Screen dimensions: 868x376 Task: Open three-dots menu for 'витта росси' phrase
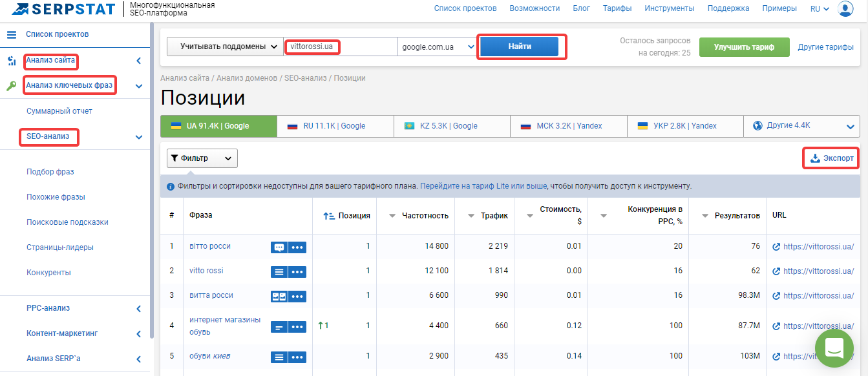[297, 296]
